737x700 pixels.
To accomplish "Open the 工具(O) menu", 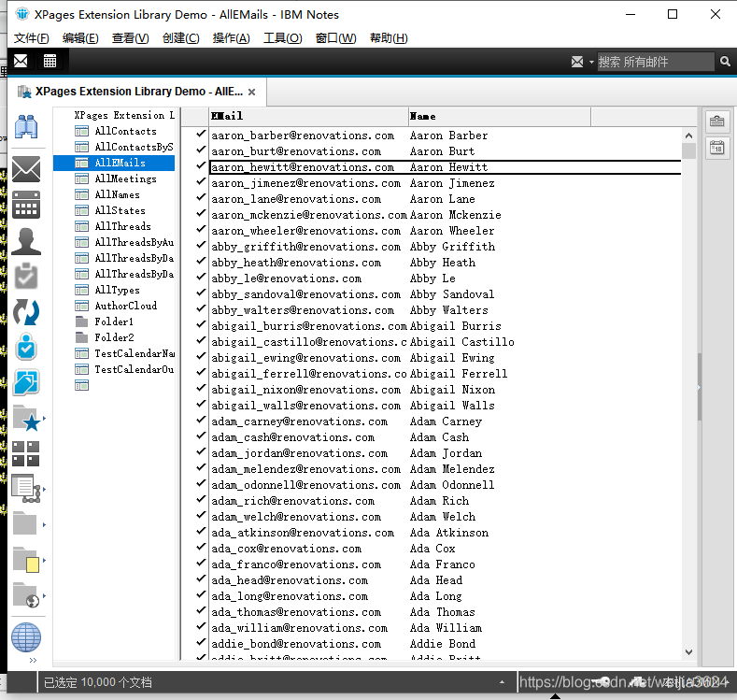I will pyautogui.click(x=282, y=38).
